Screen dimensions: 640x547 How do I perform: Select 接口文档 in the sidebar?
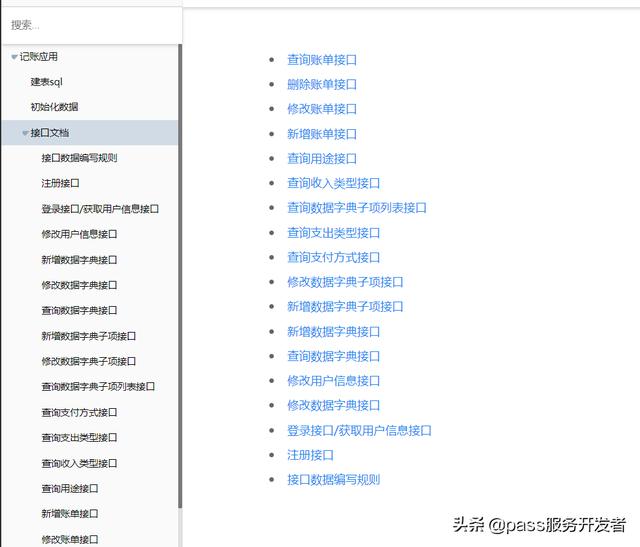(49, 133)
